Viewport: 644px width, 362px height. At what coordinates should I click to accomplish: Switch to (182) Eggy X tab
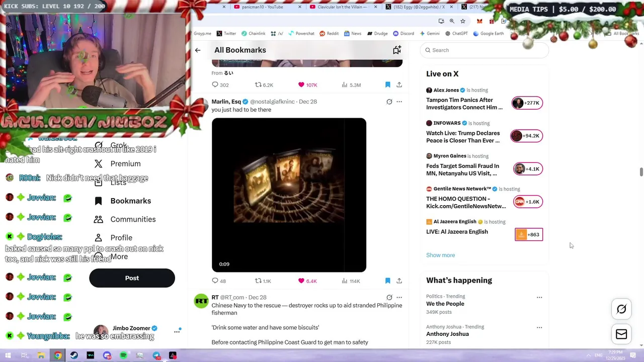[x=419, y=7]
